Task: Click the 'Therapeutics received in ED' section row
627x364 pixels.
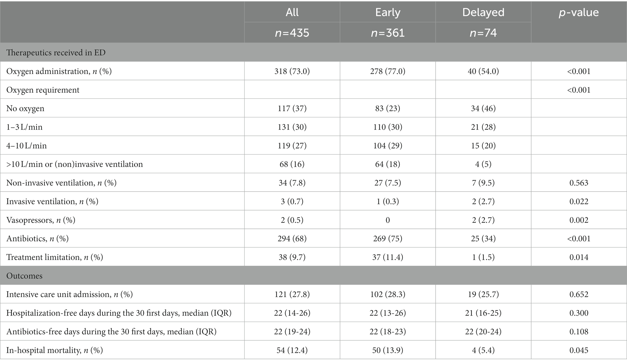Action: click(x=313, y=52)
